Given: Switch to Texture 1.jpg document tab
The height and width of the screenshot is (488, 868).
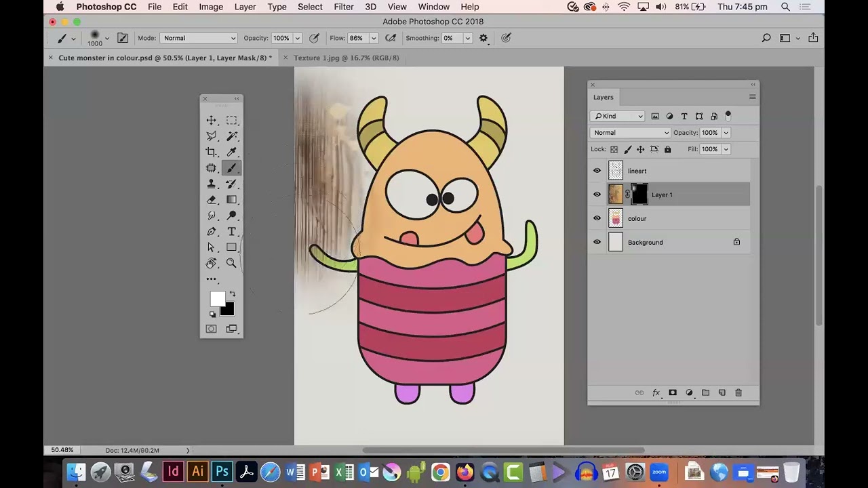Looking at the screenshot, I should click(346, 58).
